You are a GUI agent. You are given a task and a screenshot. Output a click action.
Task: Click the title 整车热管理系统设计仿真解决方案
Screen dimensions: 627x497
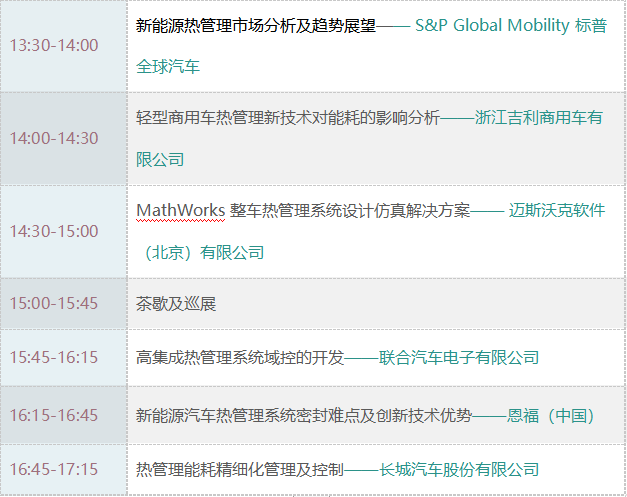(349, 210)
